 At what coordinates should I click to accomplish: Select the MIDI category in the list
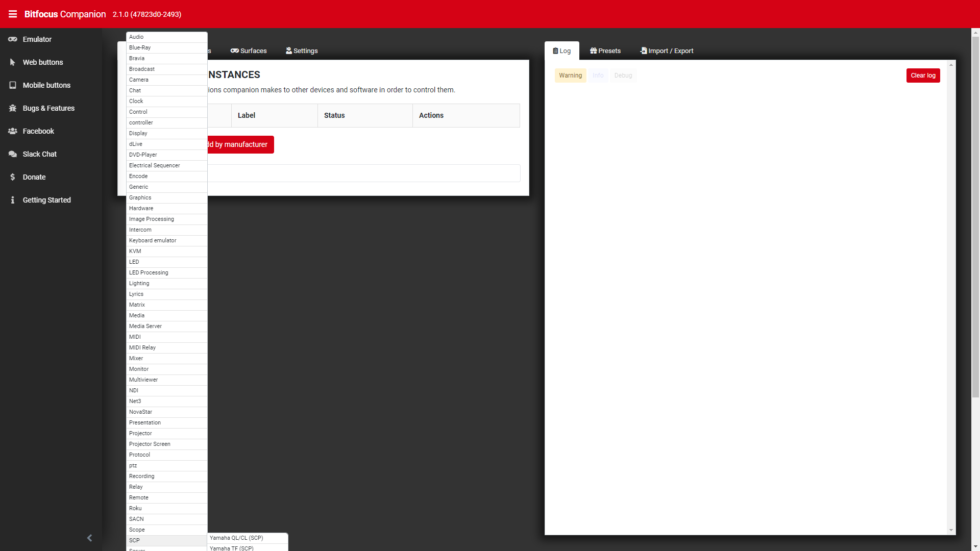tap(135, 337)
